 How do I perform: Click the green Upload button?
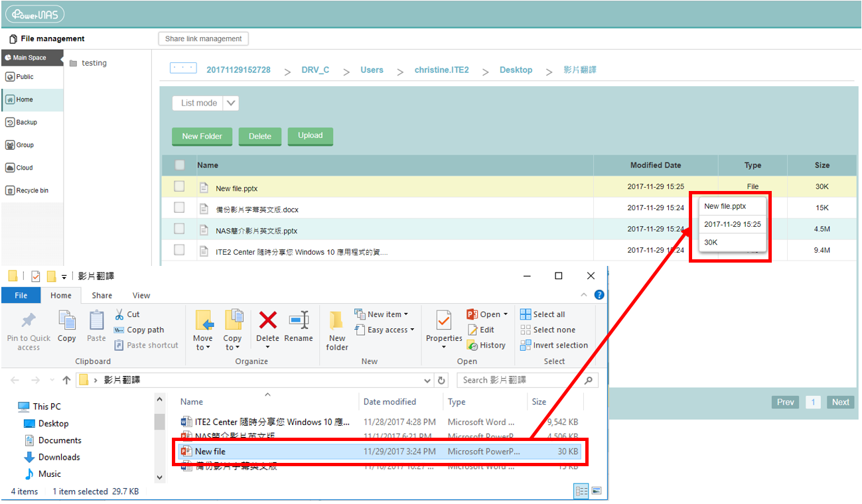coord(310,135)
